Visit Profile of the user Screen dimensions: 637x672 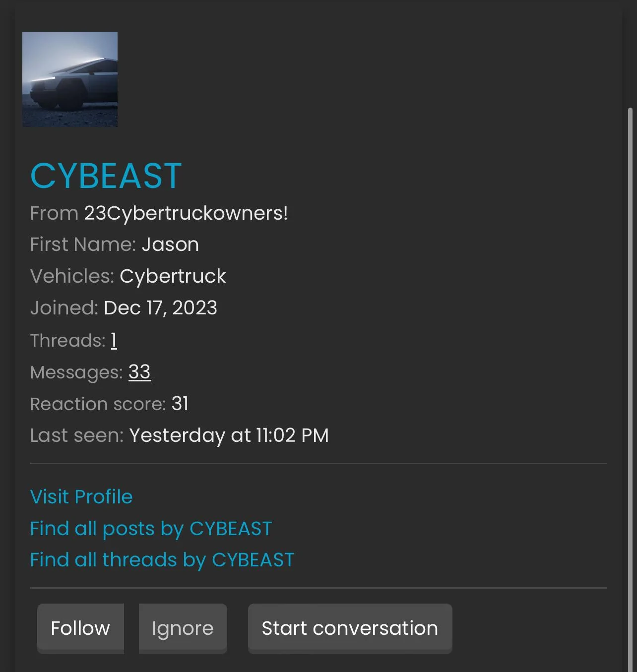pyautogui.click(x=81, y=496)
